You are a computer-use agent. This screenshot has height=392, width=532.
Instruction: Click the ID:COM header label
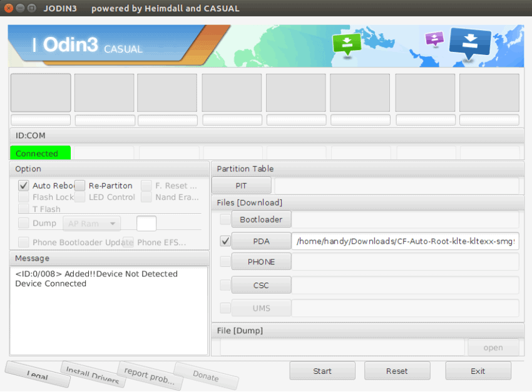pos(31,136)
